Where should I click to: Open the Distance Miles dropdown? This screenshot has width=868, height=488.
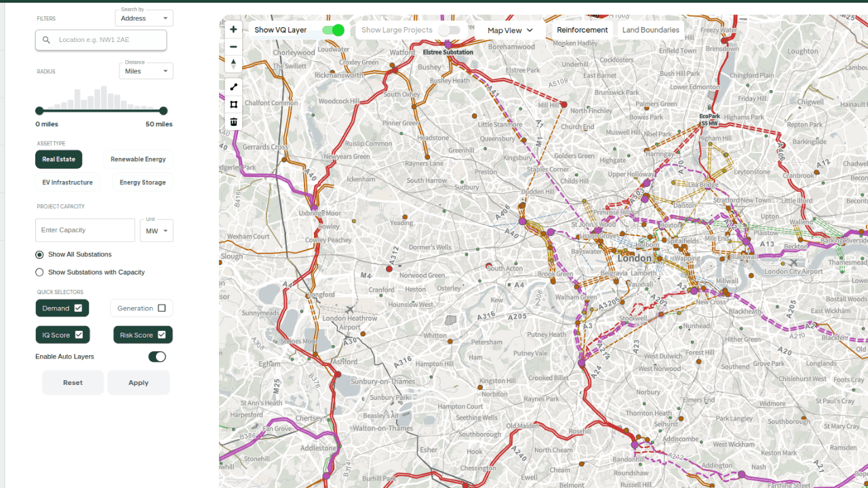coord(146,71)
